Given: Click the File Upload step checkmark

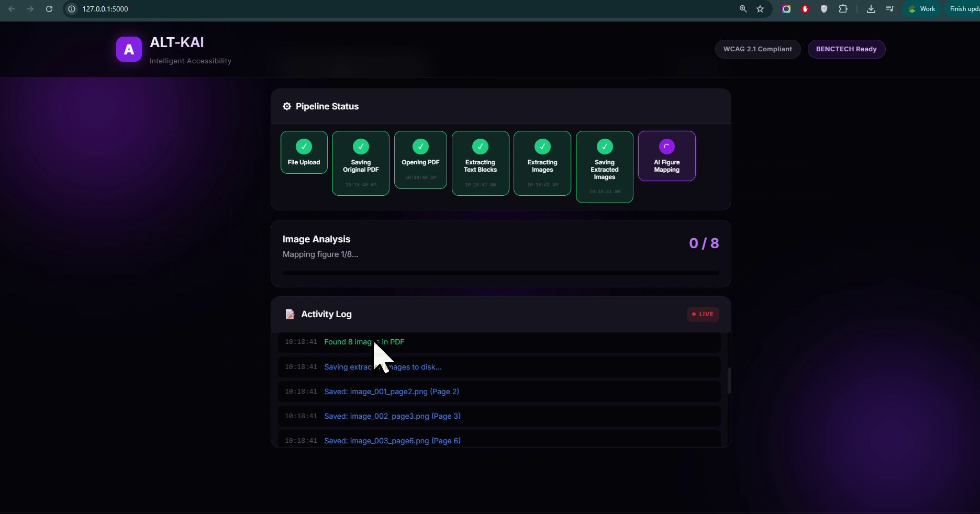Looking at the screenshot, I should click(304, 147).
